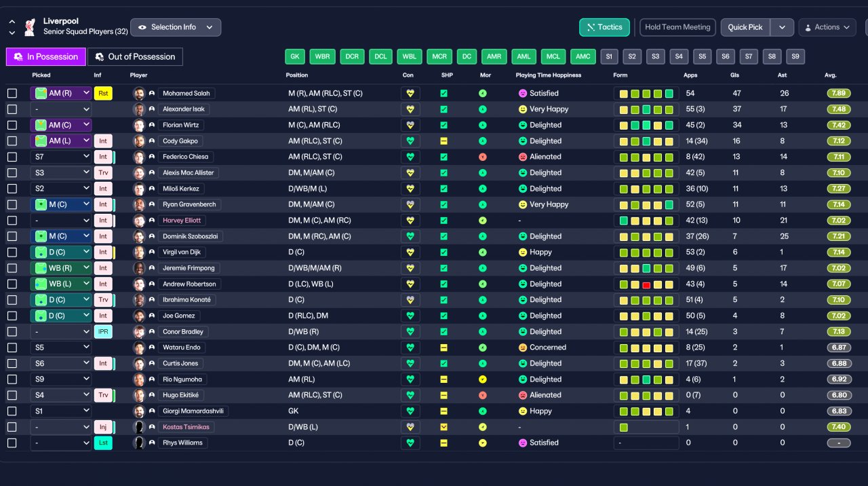Image resolution: width=868 pixels, height=486 pixels.
Task: Click condition heart icon for Giorgi Mamardashvili
Action: pyautogui.click(x=410, y=411)
